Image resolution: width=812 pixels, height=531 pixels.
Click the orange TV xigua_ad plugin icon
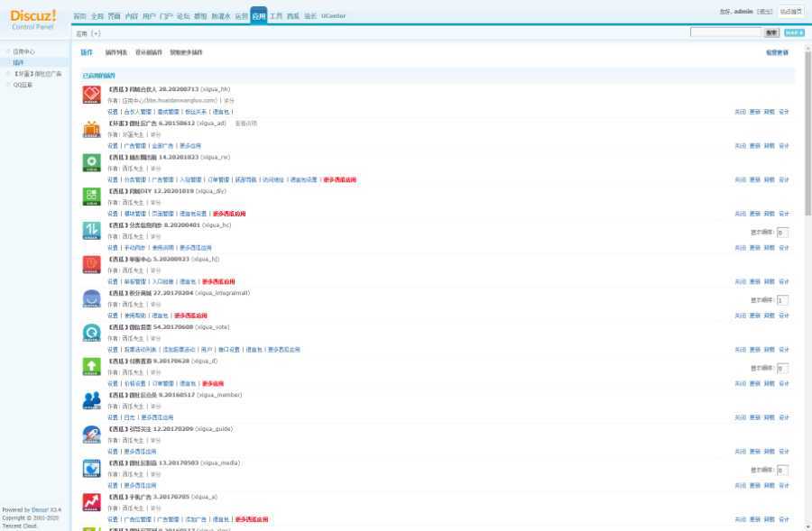[91, 129]
